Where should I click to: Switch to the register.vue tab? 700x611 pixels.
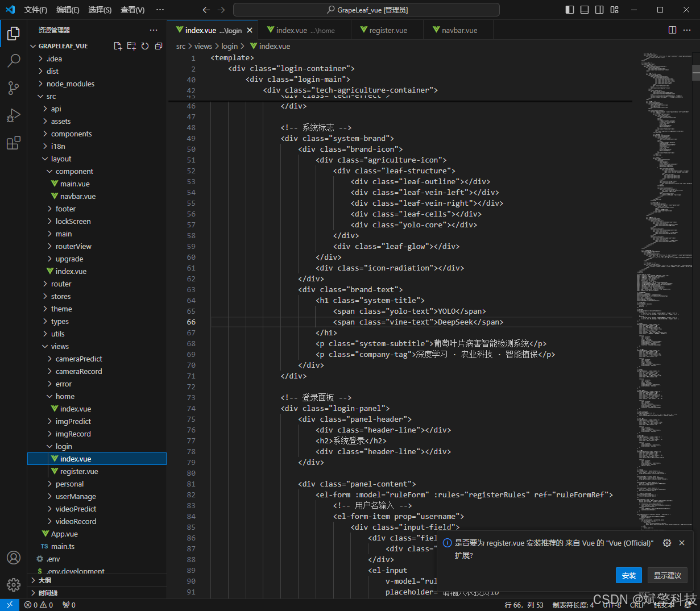(x=387, y=30)
